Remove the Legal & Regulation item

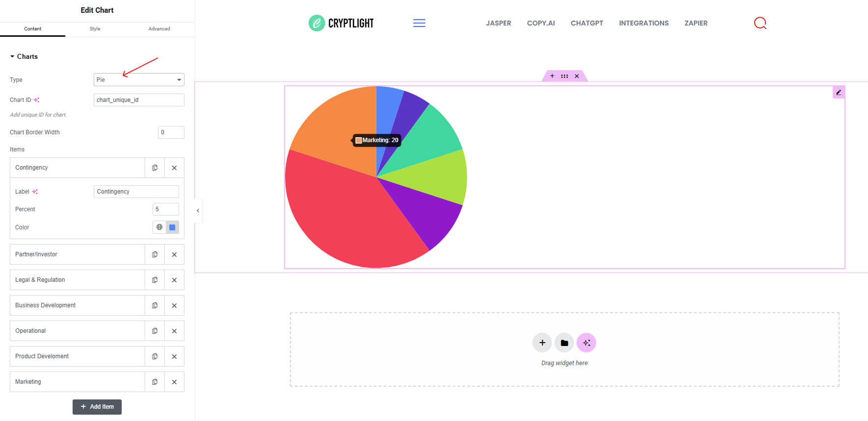point(174,280)
